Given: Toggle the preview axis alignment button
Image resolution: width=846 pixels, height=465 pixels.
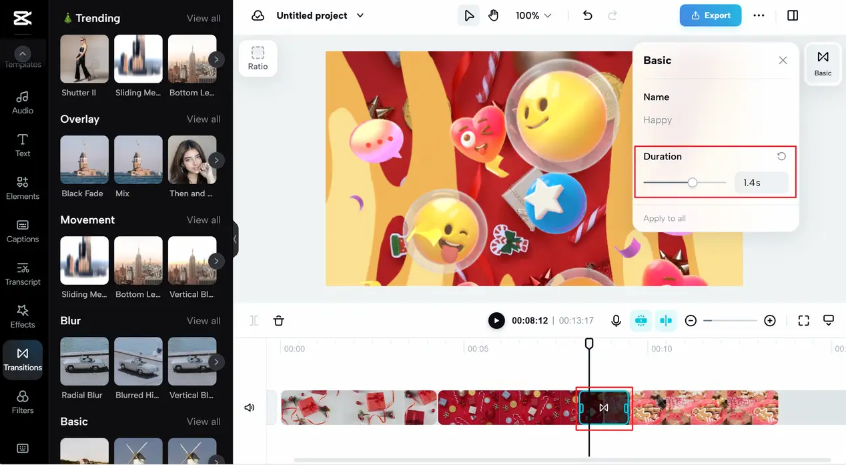Looking at the screenshot, I should pos(666,320).
